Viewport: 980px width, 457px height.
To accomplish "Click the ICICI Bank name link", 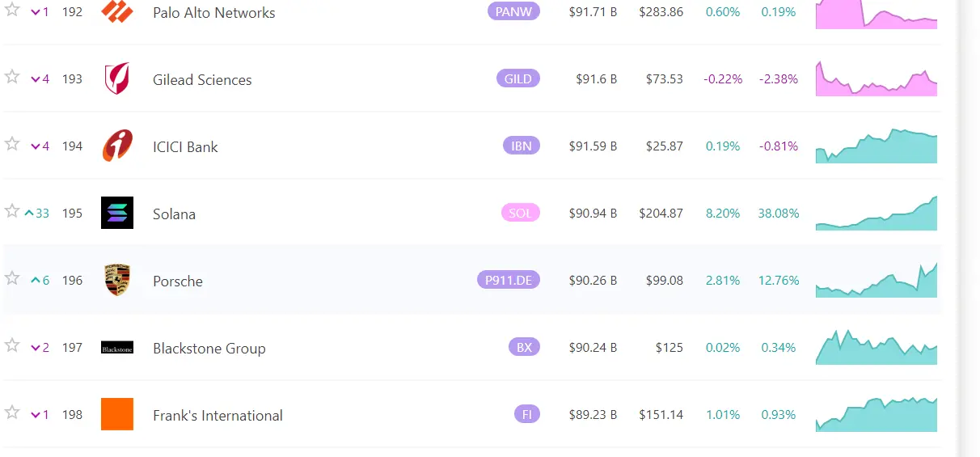I will click(185, 147).
